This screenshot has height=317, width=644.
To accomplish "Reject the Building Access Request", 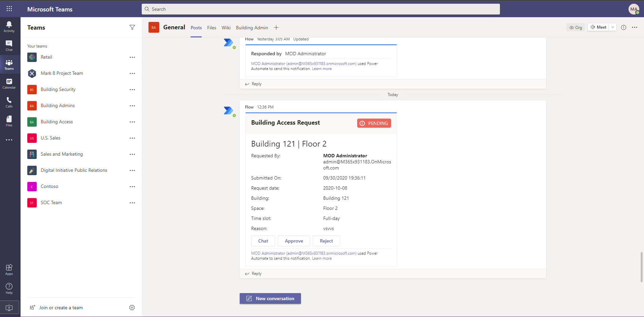I will tap(326, 241).
